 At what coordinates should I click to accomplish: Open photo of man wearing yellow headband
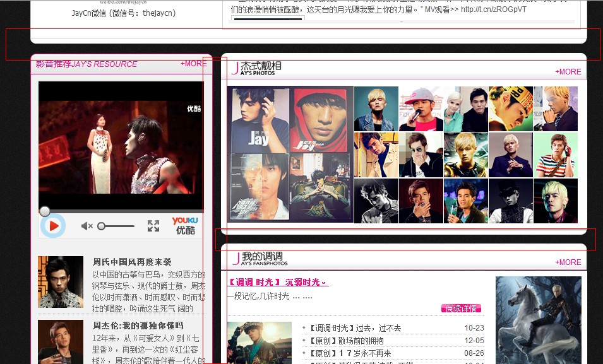511,109
